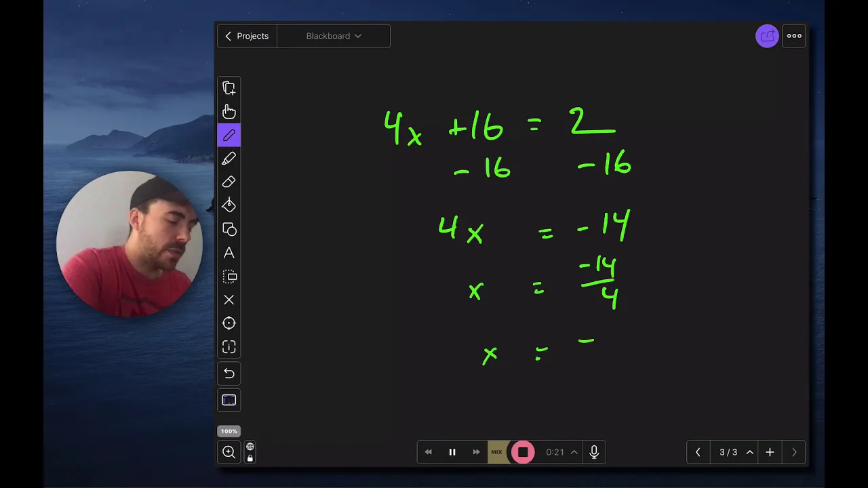
Task: Stop the recording
Action: click(523, 452)
